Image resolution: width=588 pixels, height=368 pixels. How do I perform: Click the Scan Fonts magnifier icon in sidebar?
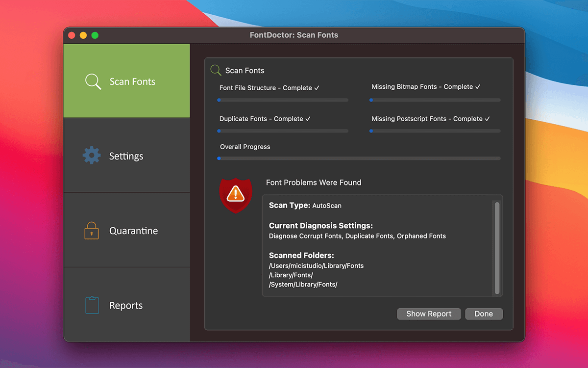tap(93, 81)
